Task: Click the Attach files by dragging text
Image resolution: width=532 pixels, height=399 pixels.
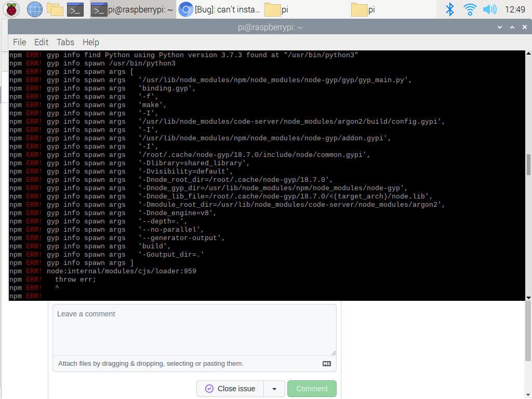Action: click(151, 363)
